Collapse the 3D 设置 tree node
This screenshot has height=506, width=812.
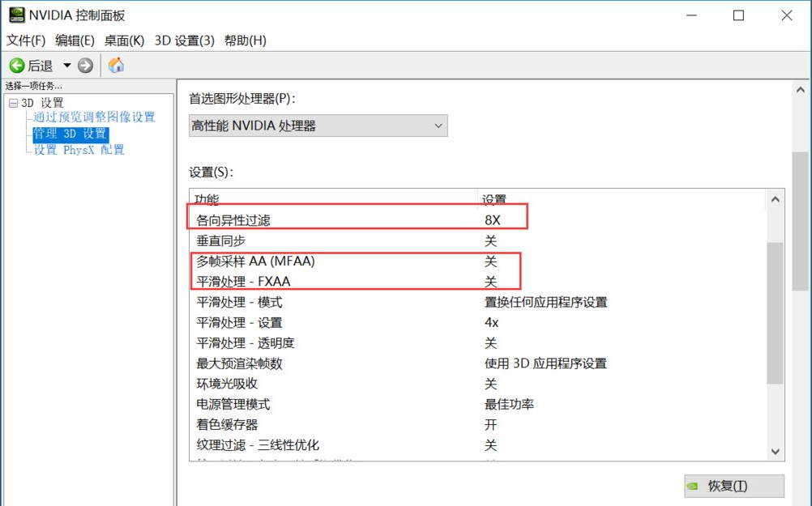(14, 103)
